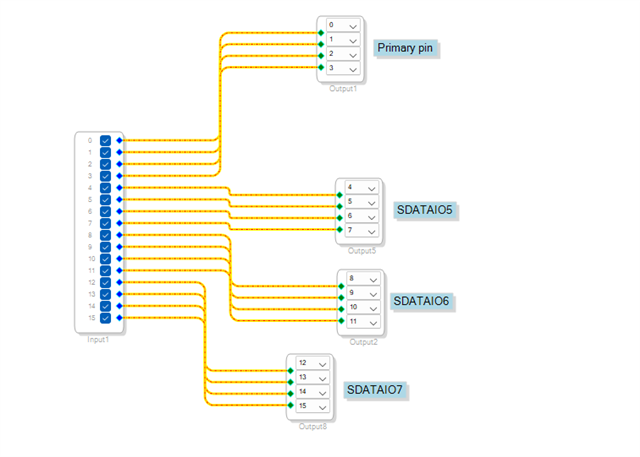Toggle Input1 channel 3 checkbox
The height and width of the screenshot is (457, 640).
pyautogui.click(x=105, y=176)
